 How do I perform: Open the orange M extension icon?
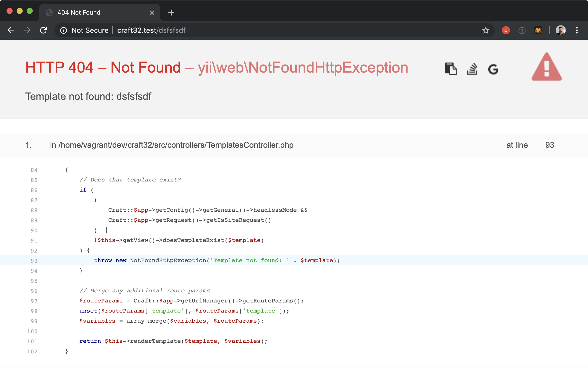click(x=538, y=30)
